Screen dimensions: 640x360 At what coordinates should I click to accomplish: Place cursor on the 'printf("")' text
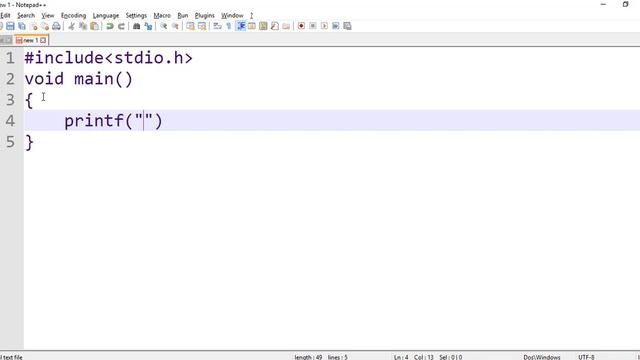113,121
